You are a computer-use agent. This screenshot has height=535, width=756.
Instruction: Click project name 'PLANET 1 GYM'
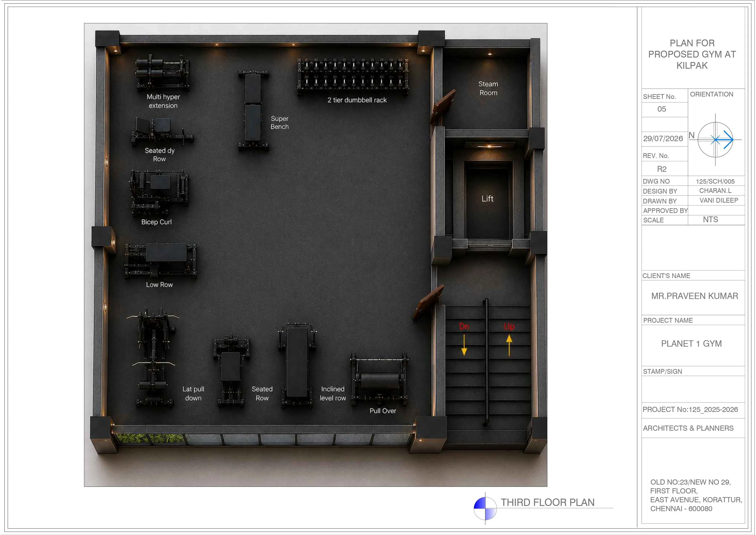click(691, 343)
